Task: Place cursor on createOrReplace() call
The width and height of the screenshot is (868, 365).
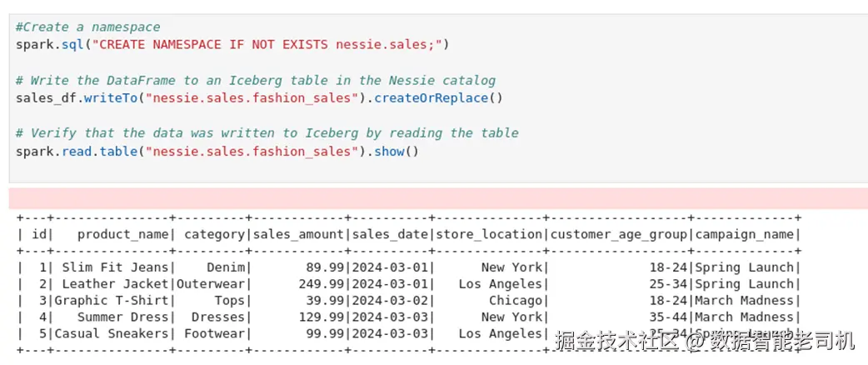Action: 438,97
